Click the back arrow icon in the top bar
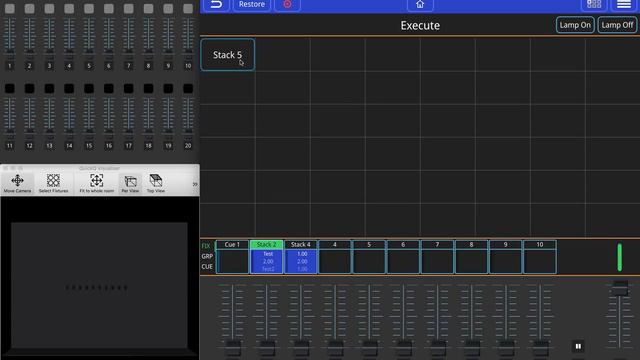The height and width of the screenshot is (360, 640). [216, 5]
